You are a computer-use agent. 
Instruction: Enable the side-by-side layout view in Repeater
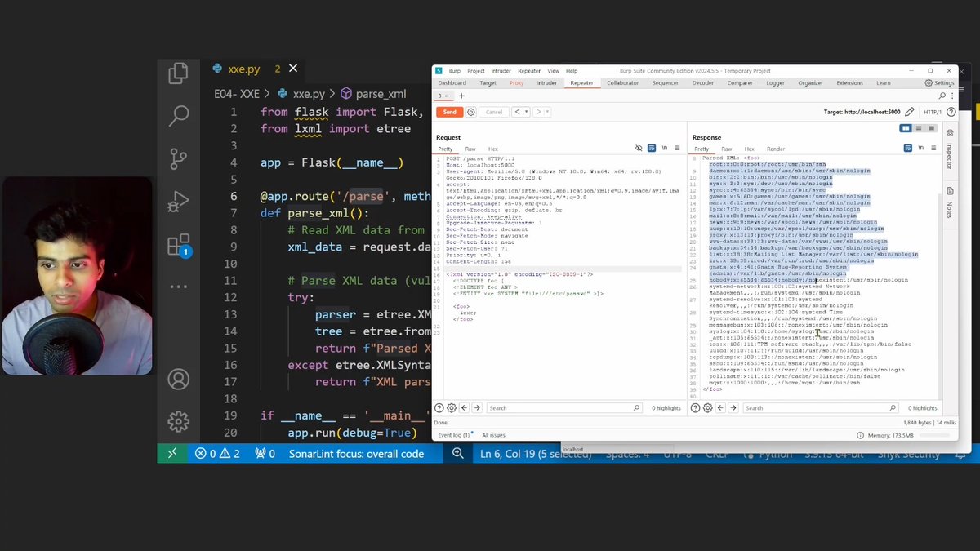click(906, 127)
